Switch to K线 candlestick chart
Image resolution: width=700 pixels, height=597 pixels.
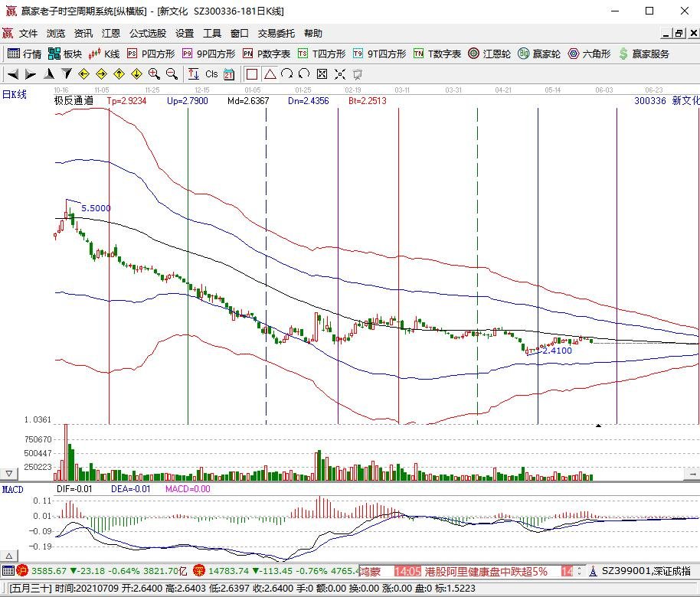[x=104, y=54]
